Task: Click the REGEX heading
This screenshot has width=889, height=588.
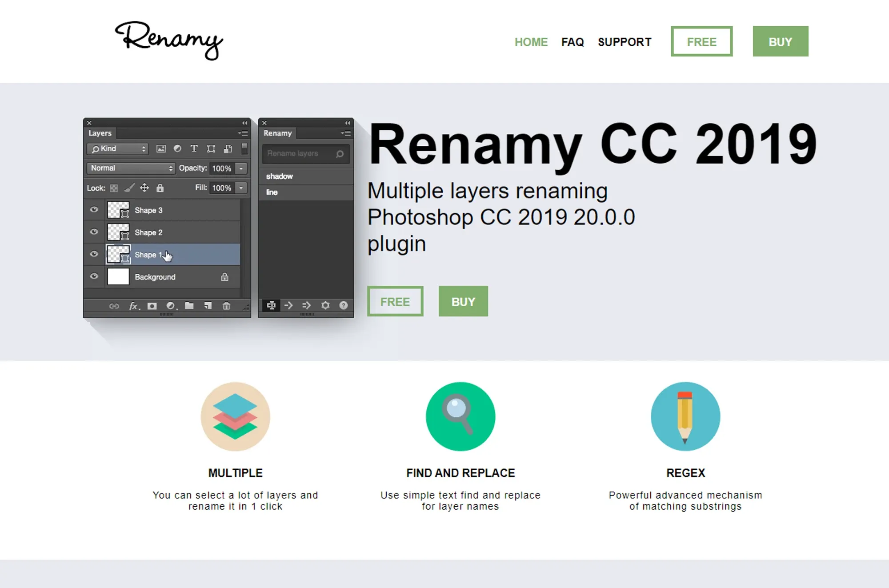Action: pyautogui.click(x=685, y=473)
